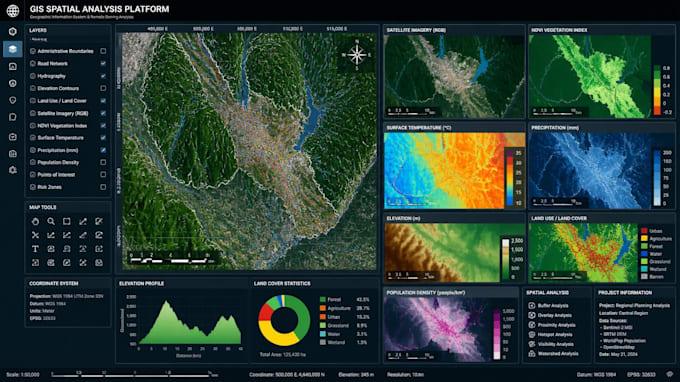Select the scissors cut tool in Map Tools
The width and height of the screenshot is (680, 382).
(x=35, y=235)
